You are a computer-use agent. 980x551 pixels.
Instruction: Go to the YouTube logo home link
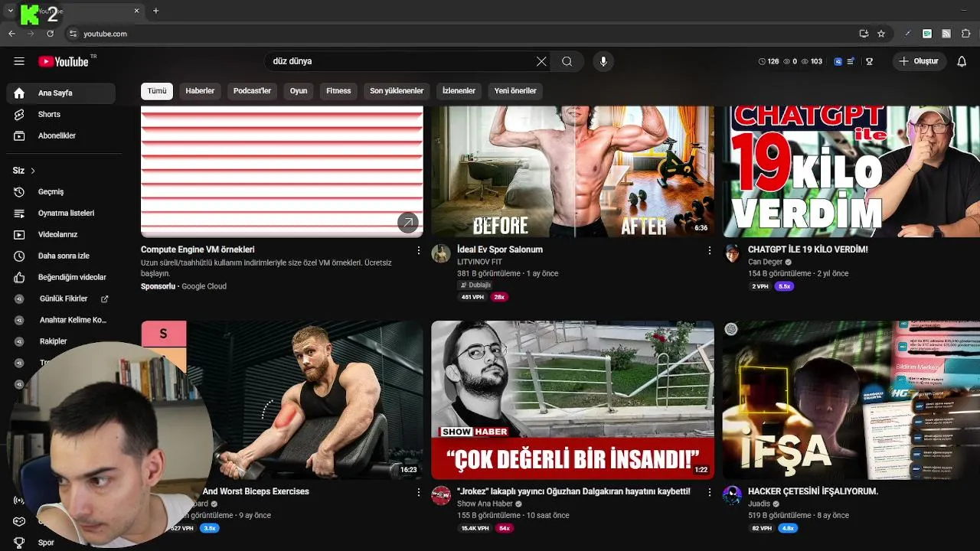[x=63, y=61]
